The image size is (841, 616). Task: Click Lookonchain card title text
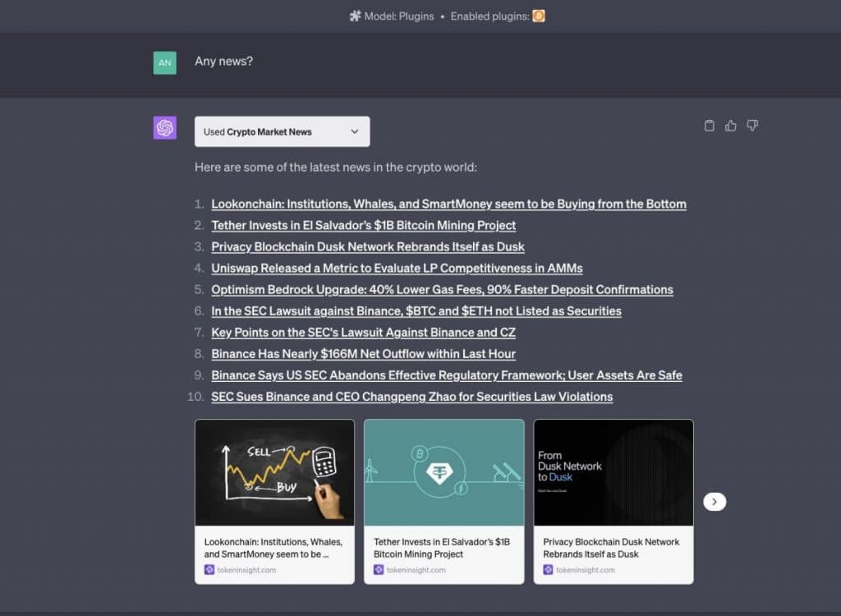273,548
